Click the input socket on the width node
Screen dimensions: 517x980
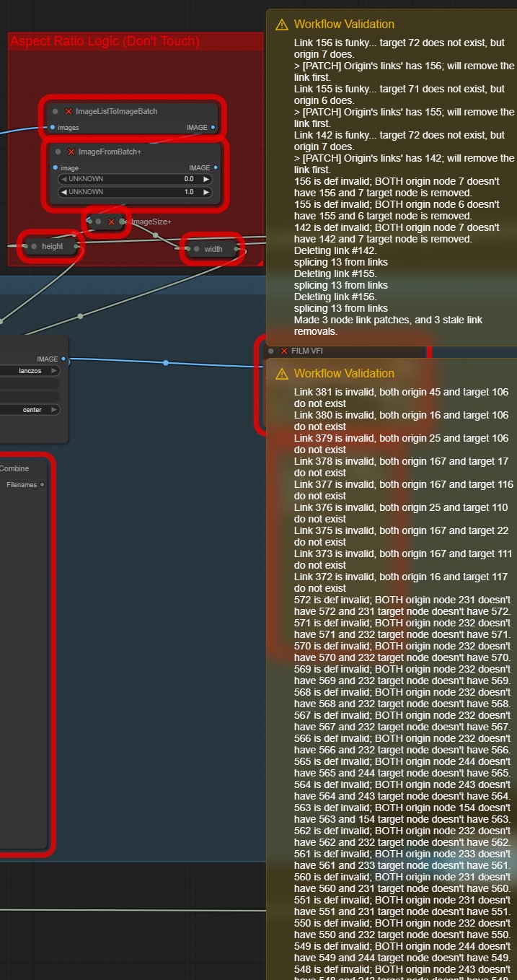coord(187,249)
